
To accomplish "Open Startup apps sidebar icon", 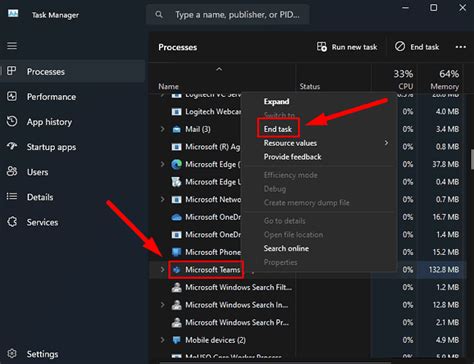I will click(x=12, y=146).
